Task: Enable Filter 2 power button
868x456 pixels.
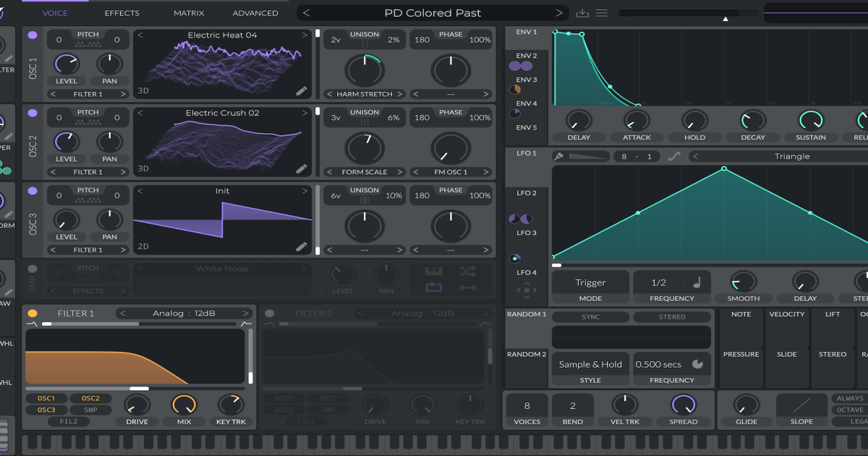Action: point(270,313)
